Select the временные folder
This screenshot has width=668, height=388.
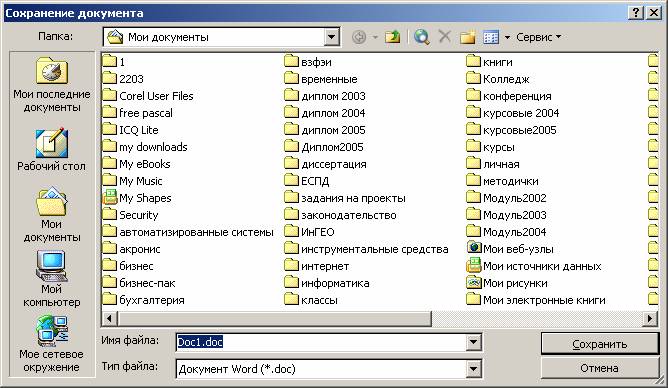point(322,79)
